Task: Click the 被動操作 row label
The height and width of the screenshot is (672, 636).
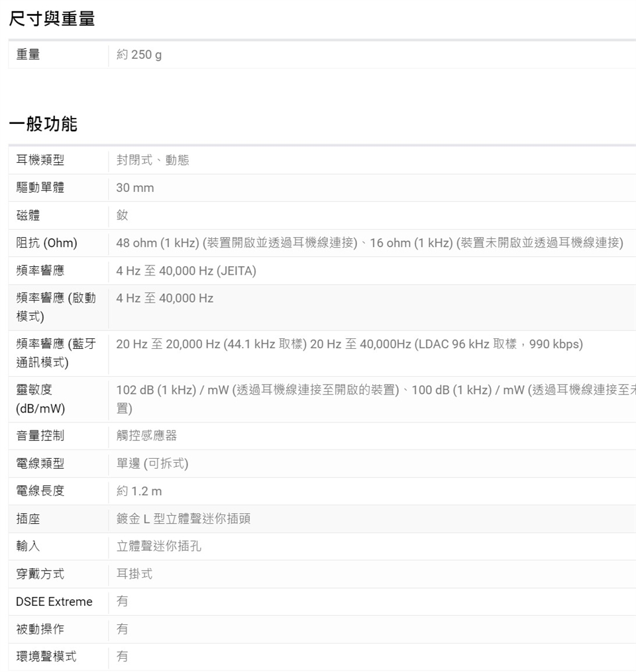Action: (40, 629)
